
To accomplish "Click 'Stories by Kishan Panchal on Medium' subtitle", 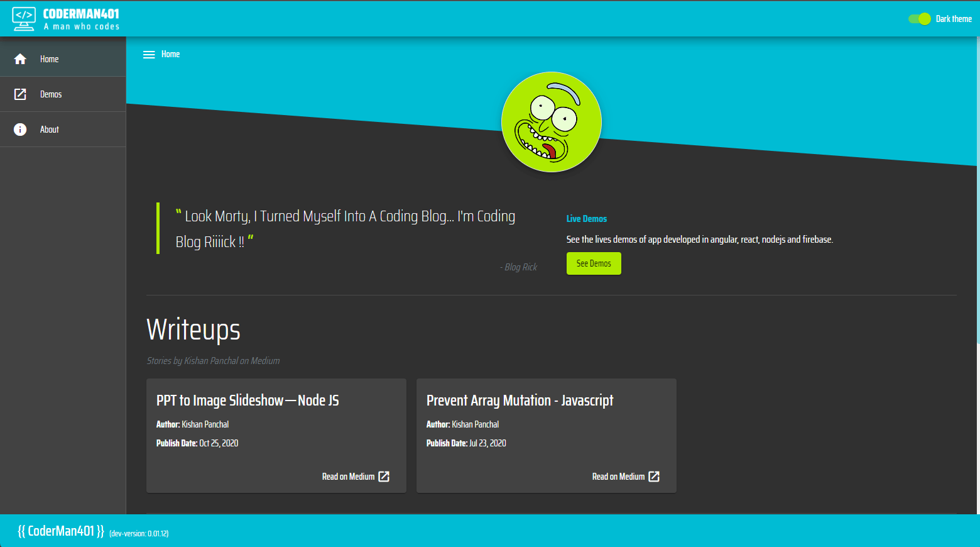I will pos(213,361).
